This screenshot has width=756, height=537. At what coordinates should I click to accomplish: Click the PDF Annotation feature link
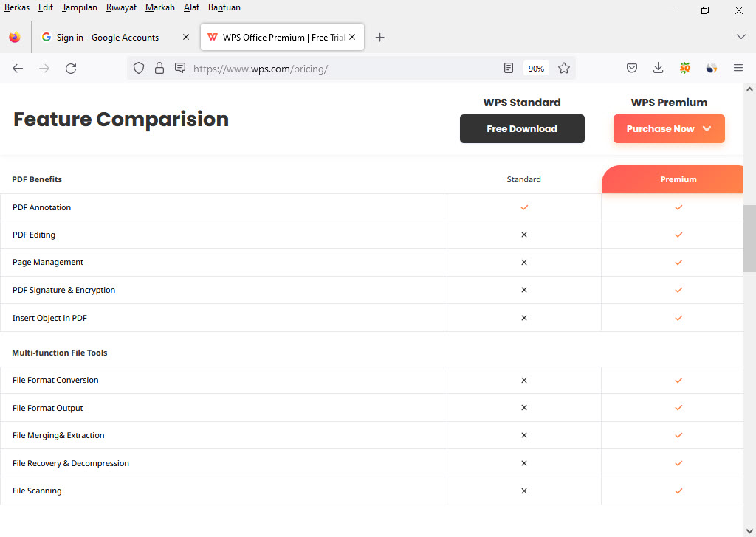[x=41, y=207]
